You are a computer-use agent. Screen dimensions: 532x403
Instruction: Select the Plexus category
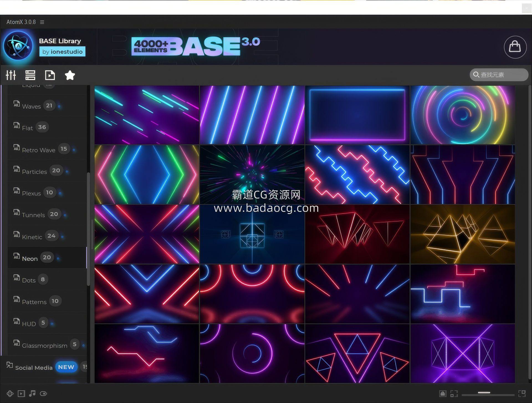point(47,193)
